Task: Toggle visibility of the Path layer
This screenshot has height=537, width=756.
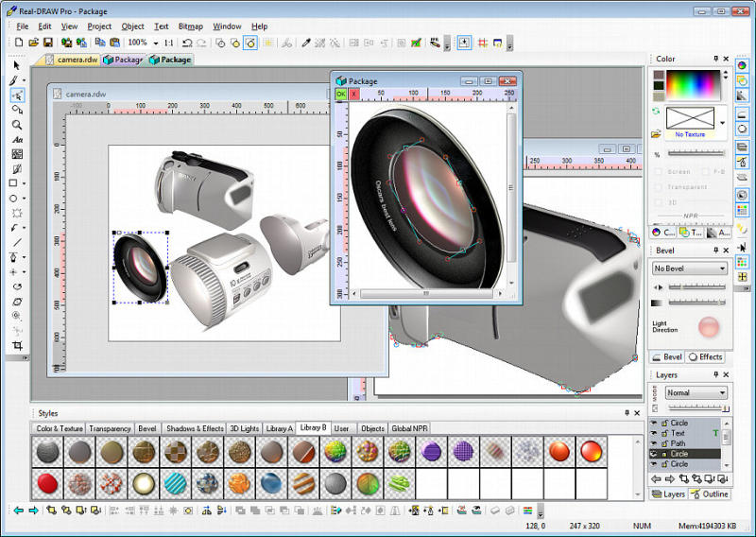Action: pos(654,443)
